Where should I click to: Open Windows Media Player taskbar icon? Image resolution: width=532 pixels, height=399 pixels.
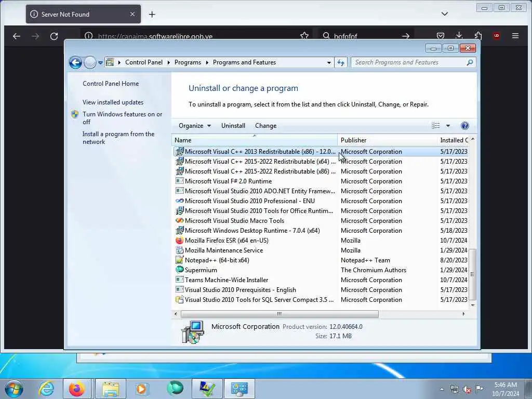pos(141,389)
